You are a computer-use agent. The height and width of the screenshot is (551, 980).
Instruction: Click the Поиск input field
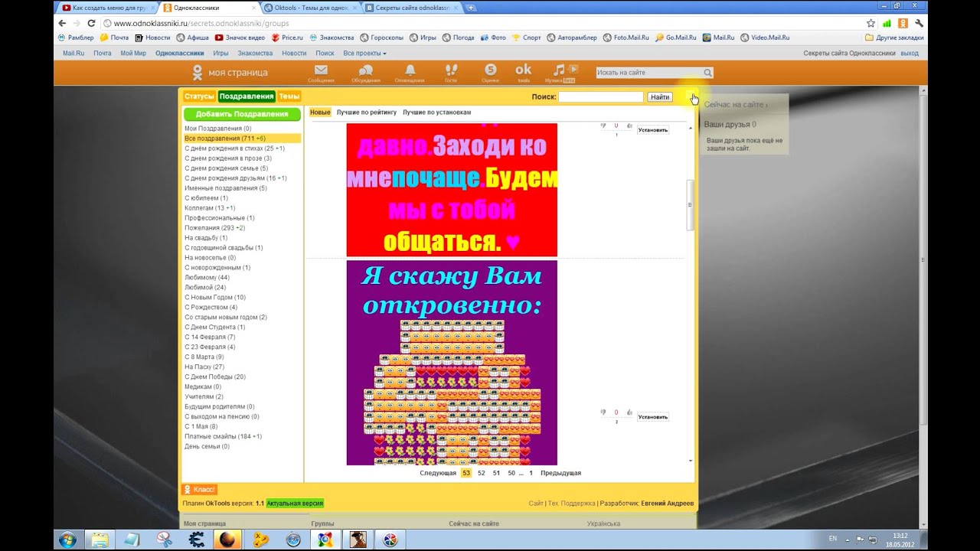(x=601, y=97)
